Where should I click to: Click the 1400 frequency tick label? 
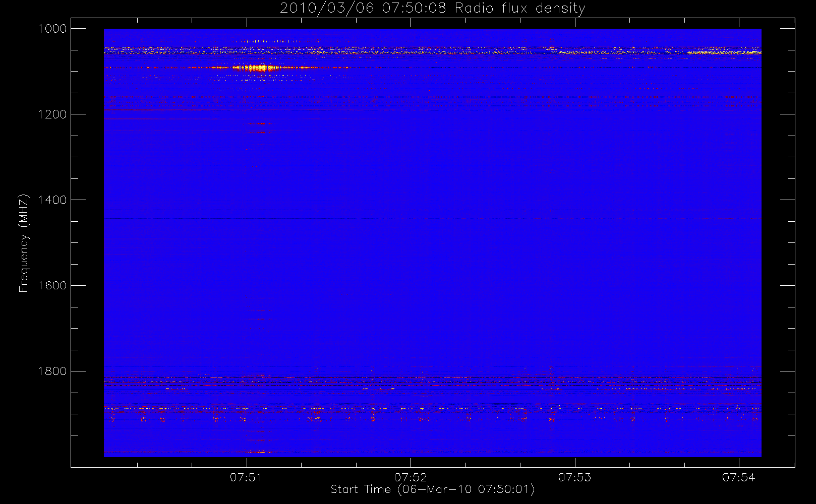tap(52, 200)
